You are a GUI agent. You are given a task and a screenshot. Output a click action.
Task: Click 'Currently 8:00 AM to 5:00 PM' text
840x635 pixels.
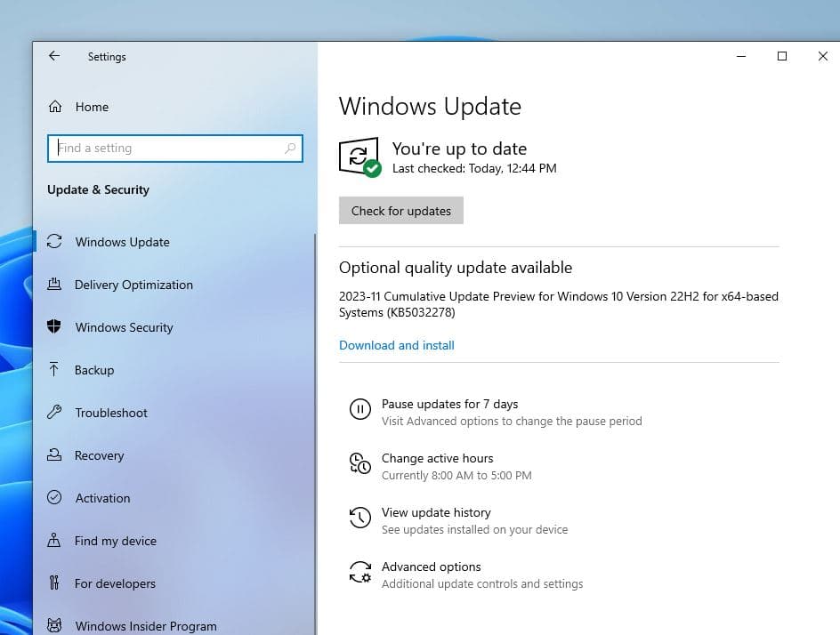[456, 476]
